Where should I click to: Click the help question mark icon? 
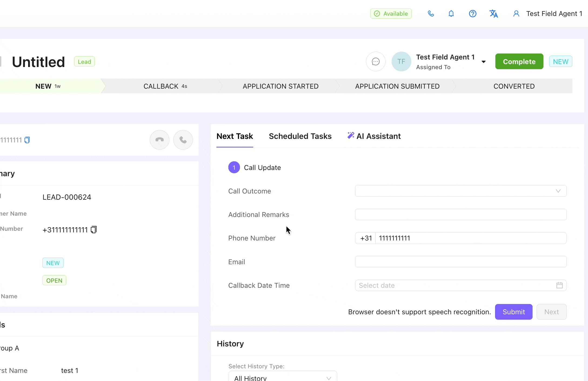(472, 14)
